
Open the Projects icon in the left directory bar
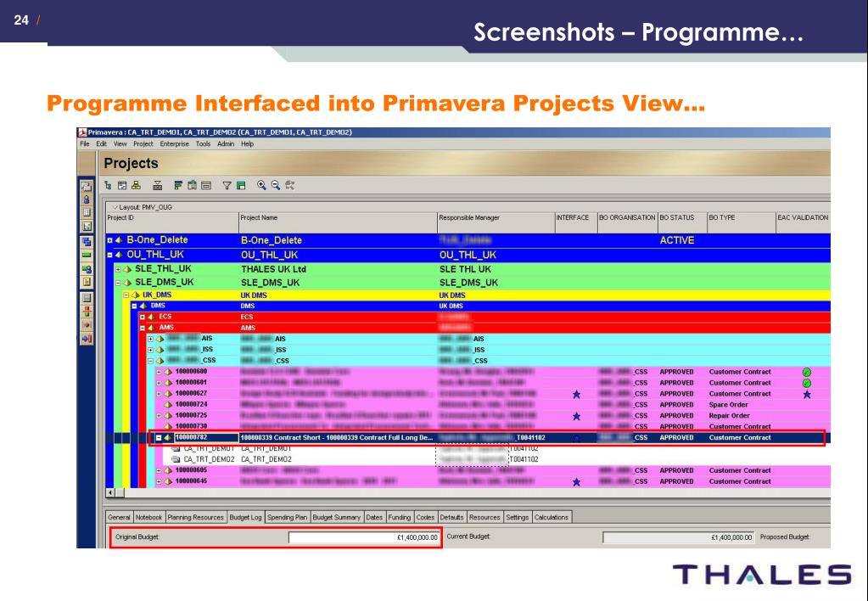(x=87, y=186)
